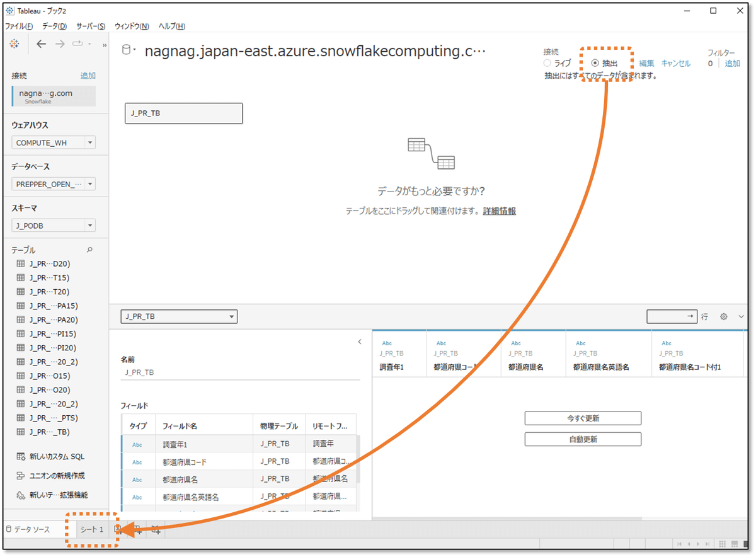Select table J_PR···O15) in table list
The image size is (756, 557).
[49, 376]
